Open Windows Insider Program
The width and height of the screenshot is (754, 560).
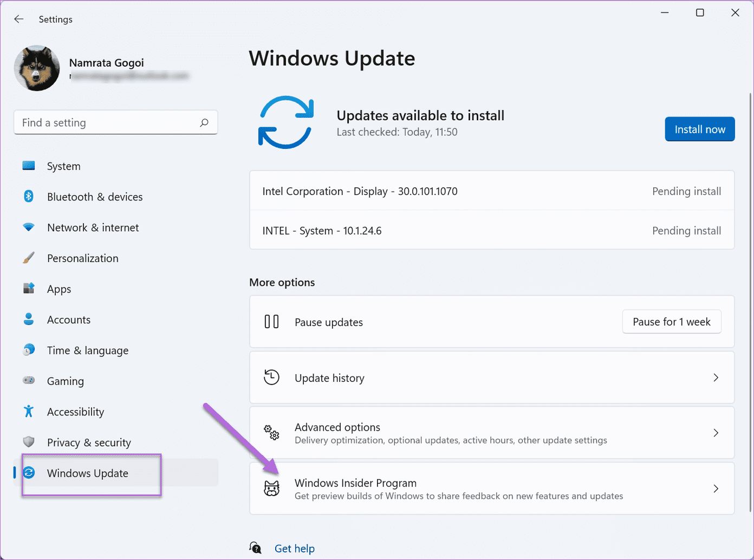(492, 489)
